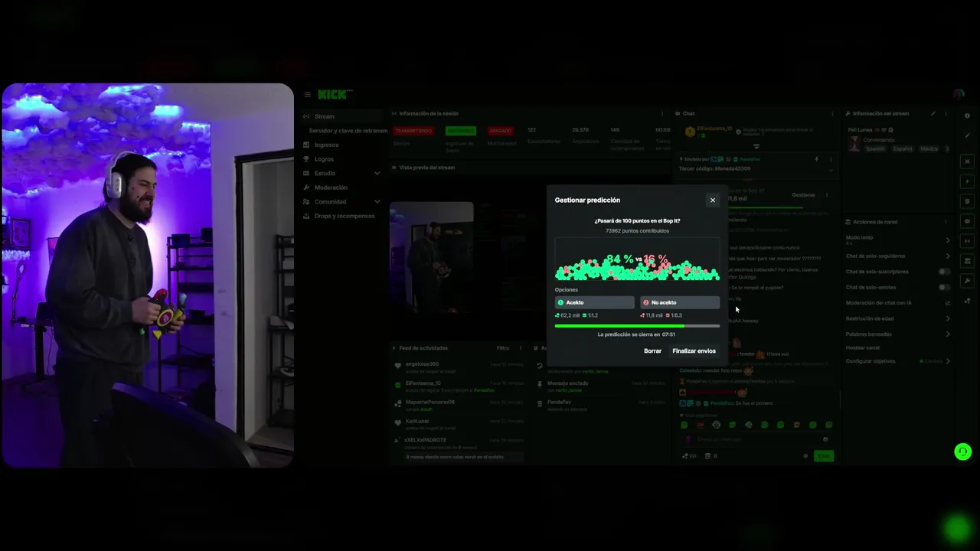Click the streamer webcam overlay
The image size is (980, 551).
pyautogui.click(x=148, y=275)
